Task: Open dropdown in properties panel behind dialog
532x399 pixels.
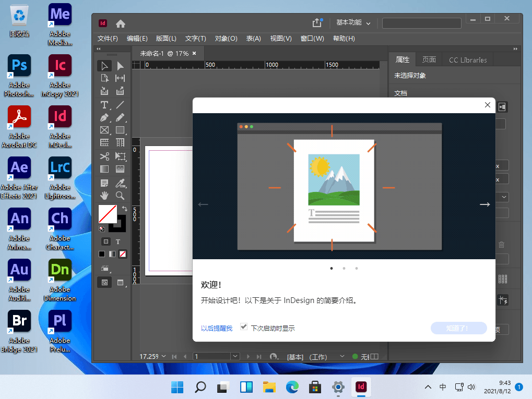Action: (x=504, y=197)
